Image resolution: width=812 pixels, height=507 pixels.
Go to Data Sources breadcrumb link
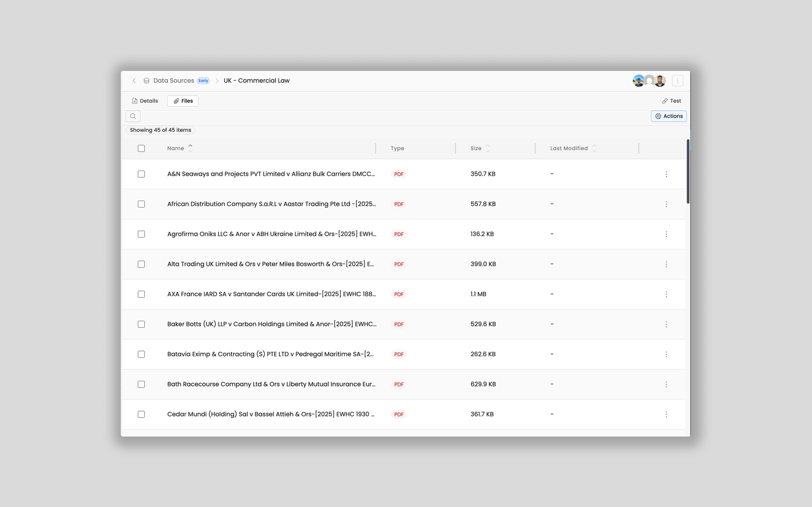coord(173,80)
